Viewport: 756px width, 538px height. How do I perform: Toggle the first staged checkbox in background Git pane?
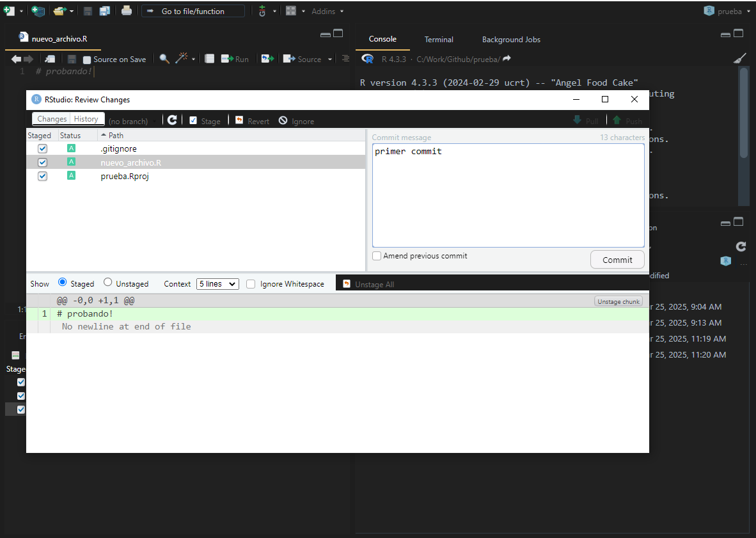tap(20, 382)
